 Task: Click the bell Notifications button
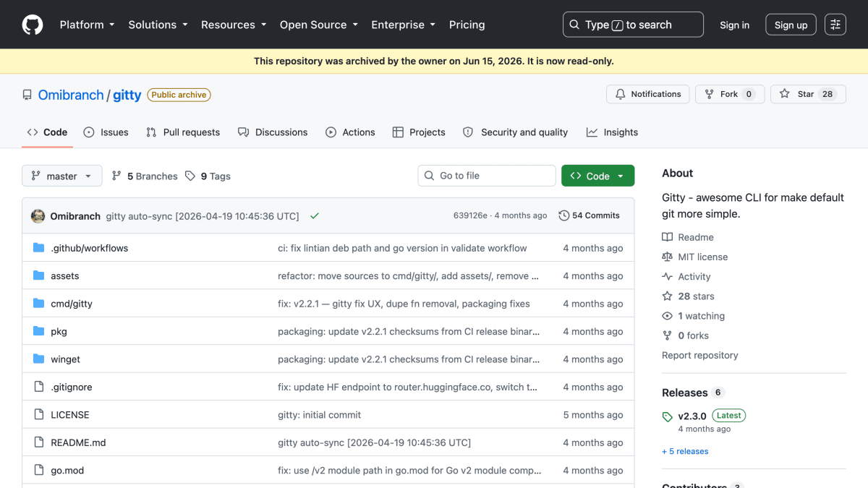[x=648, y=94]
